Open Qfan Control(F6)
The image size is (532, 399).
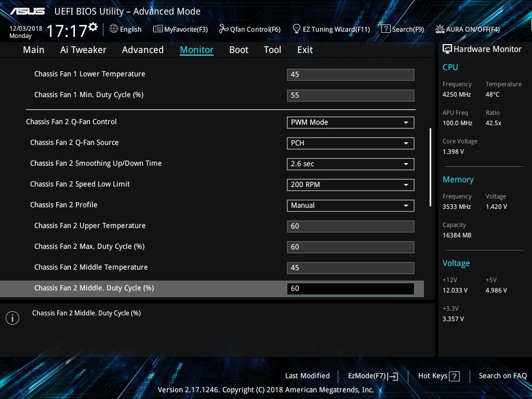250,29
